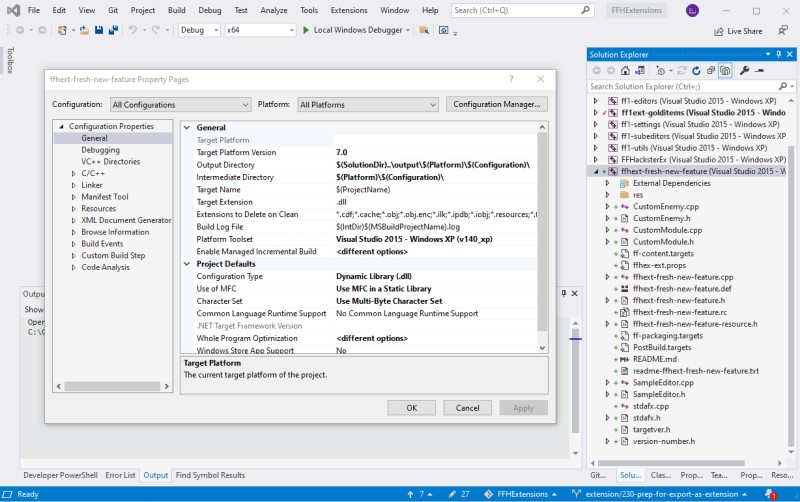
Task: Click the Collapse All icon in Solution Explorer
Action: [x=711, y=70]
